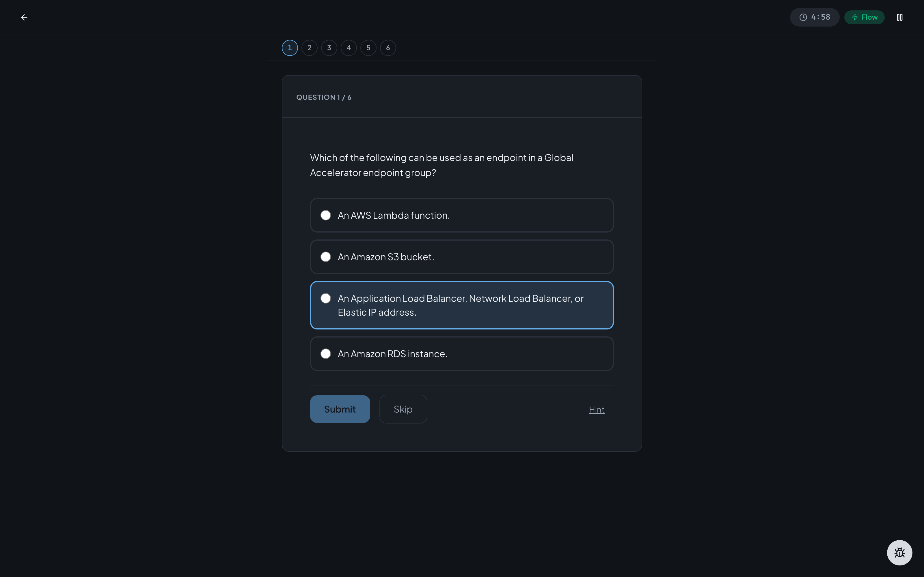Pause the quiz with the pause icon

click(899, 17)
